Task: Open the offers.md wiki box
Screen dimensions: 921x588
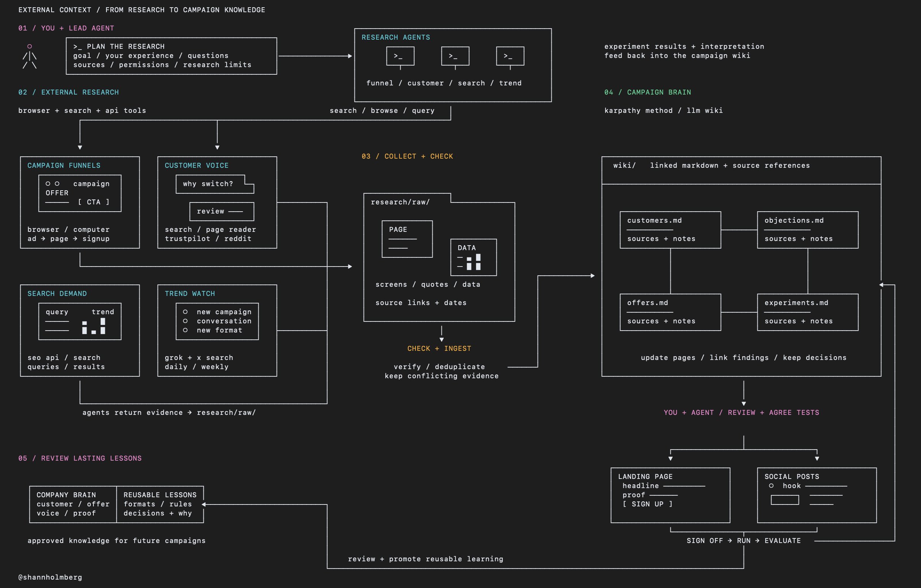Action: click(x=670, y=312)
